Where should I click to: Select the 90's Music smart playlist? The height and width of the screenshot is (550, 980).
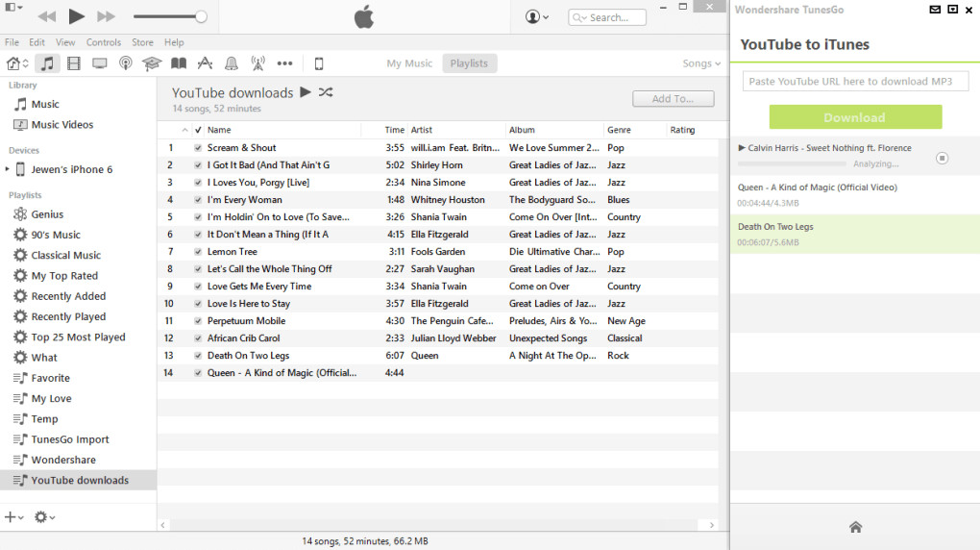[x=56, y=235]
